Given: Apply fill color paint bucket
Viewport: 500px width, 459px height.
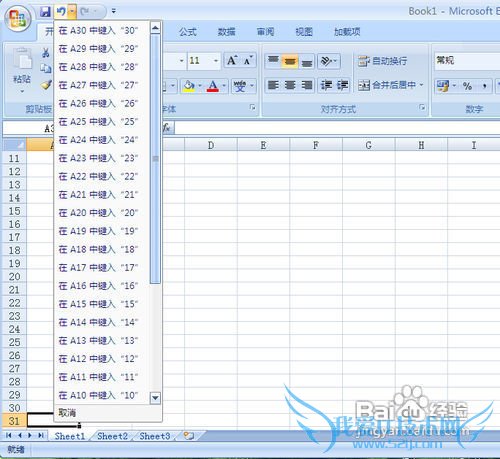Looking at the screenshot, I should pyautogui.click(x=189, y=86).
